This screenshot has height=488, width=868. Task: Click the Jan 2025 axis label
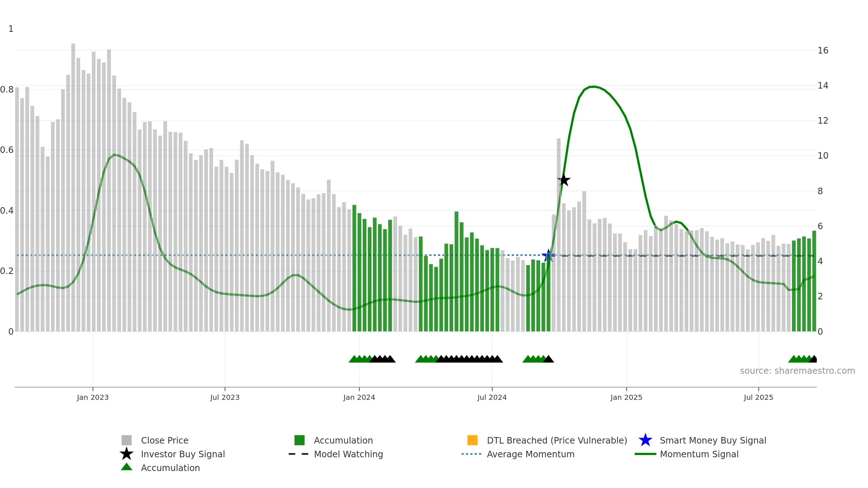pyautogui.click(x=626, y=397)
